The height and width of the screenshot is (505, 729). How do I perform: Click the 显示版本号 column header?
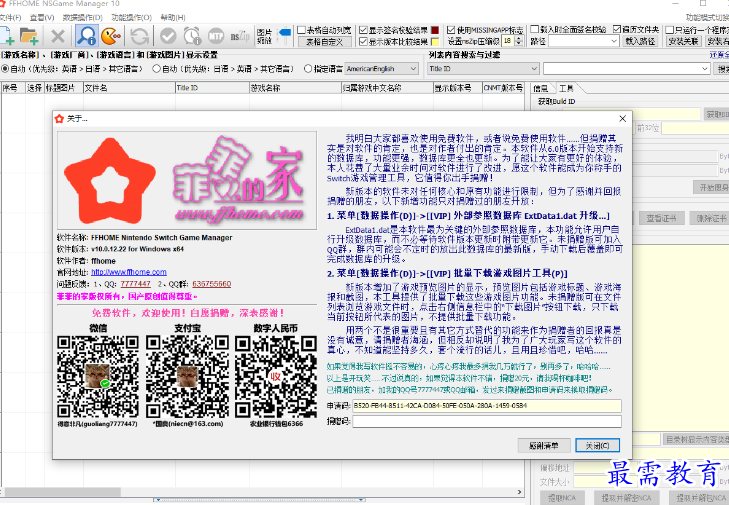pos(457,88)
